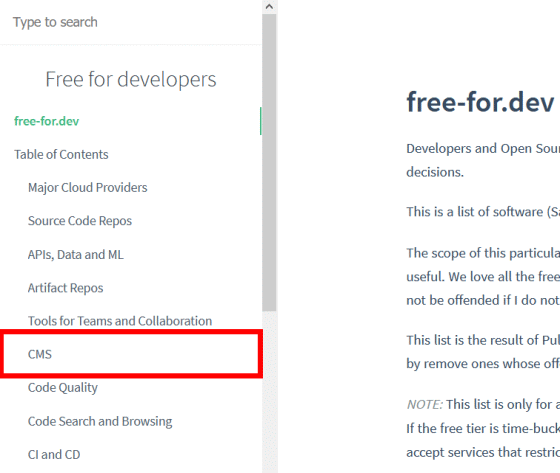
Task: Select free-for.dev in the sidebar
Action: pos(46,121)
